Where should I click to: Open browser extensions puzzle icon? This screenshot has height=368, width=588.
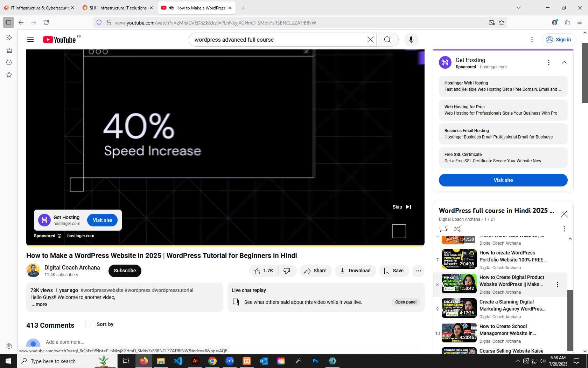tap(567, 22)
